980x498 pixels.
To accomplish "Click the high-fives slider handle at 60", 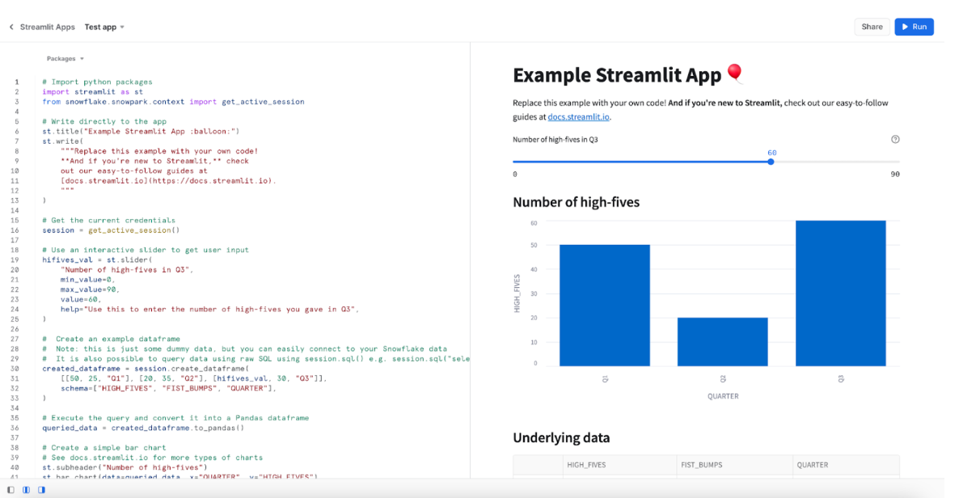I will tap(771, 161).
